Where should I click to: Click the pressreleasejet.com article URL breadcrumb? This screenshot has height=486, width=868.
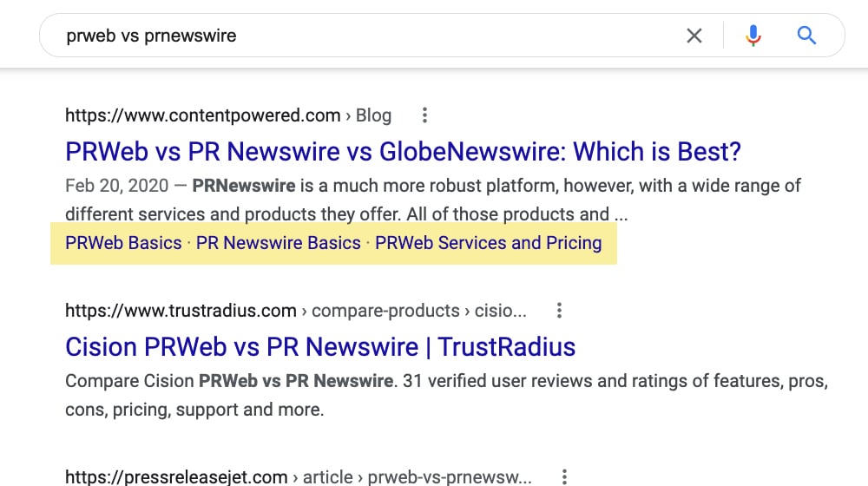click(299, 476)
